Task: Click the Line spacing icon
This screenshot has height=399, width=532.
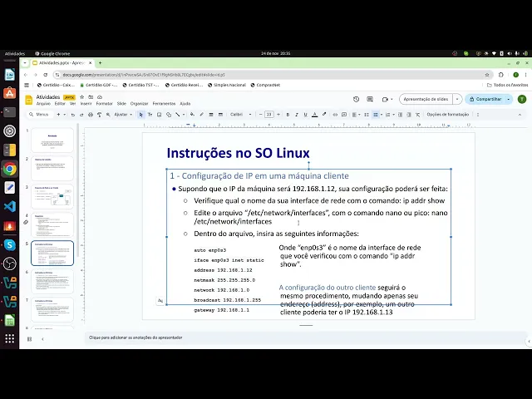Action: click(367, 115)
